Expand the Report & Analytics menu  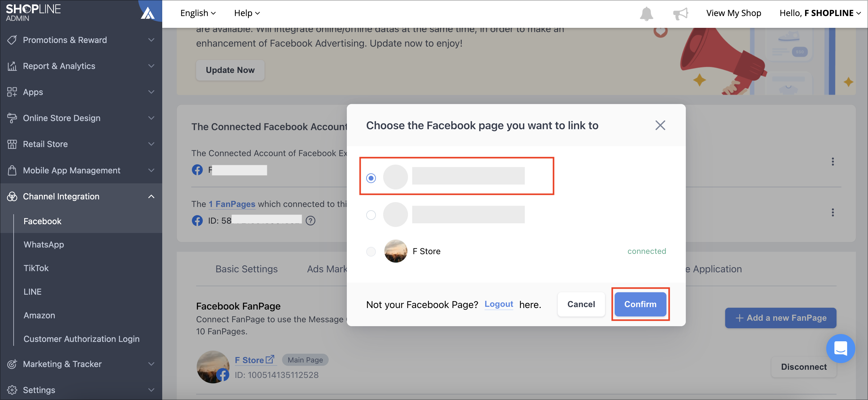click(x=151, y=66)
